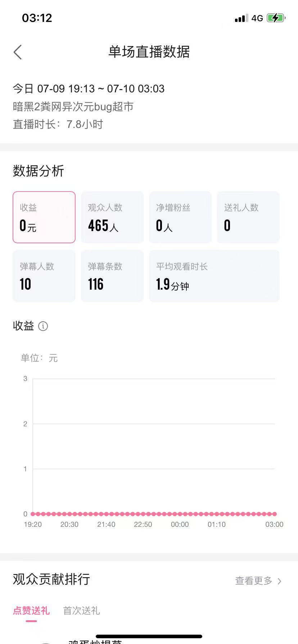Tap the back arrow icon
This screenshot has height=644, width=298.
[18, 52]
